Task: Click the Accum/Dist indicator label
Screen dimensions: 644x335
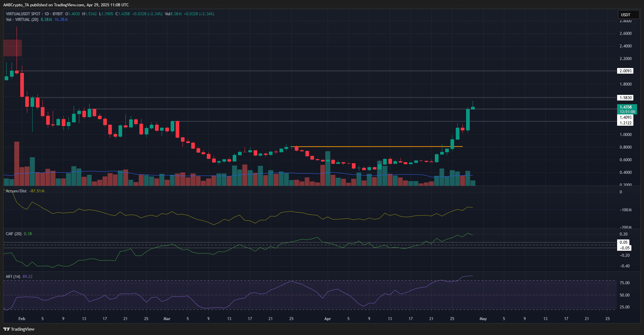Action: point(16,191)
